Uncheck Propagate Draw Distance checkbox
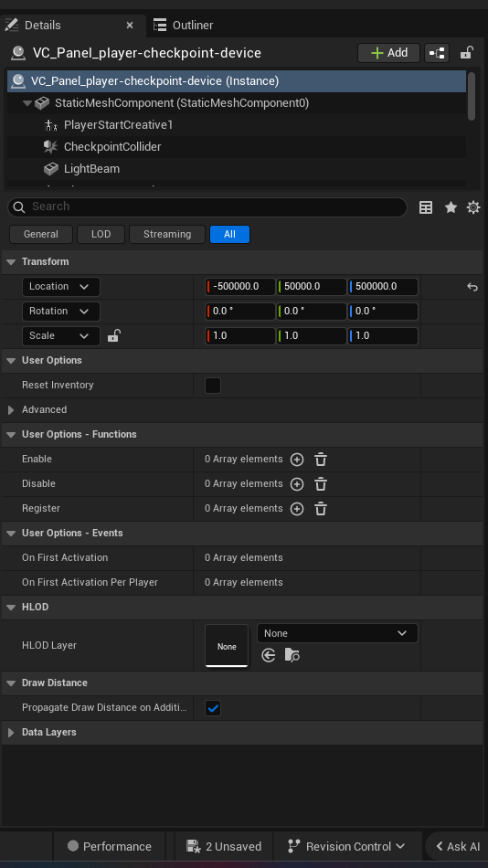Image resolution: width=488 pixels, height=868 pixels. [213, 708]
